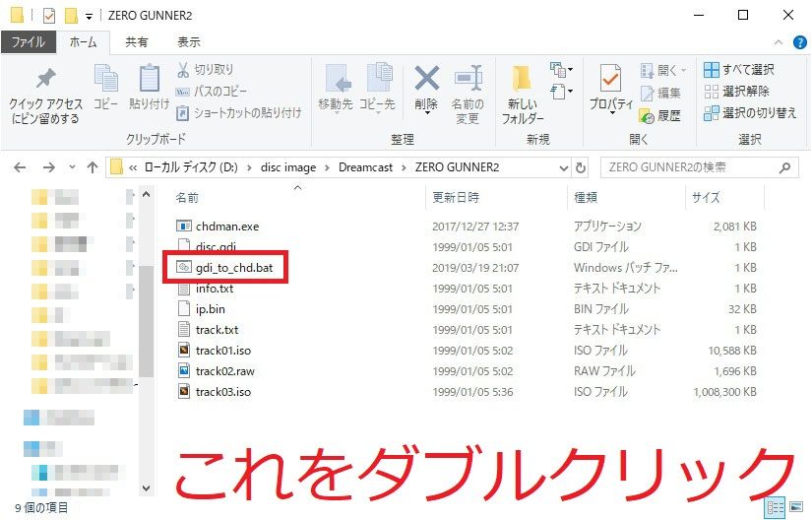Sort by Size (サイズ) column header
The image size is (812, 520).
[706, 197]
